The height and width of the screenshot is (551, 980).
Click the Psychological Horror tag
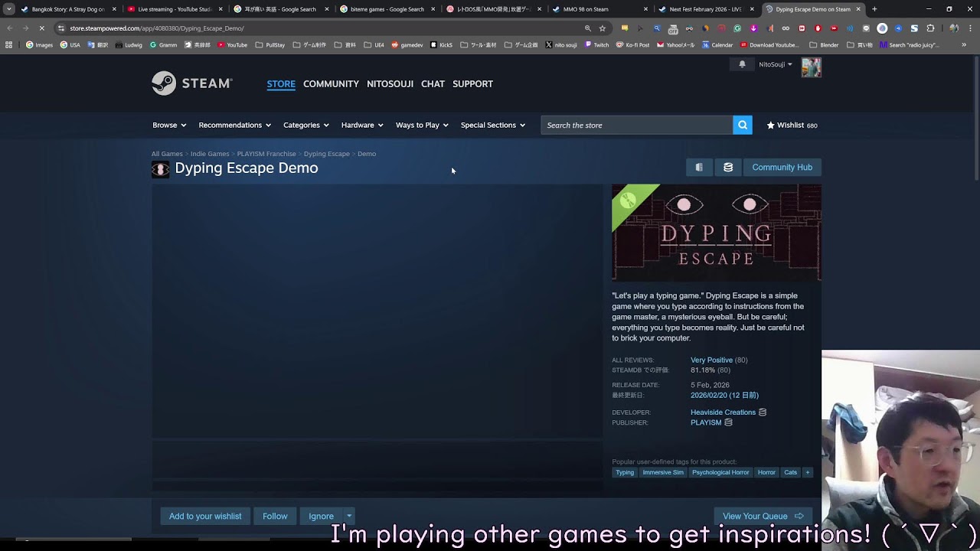point(720,472)
